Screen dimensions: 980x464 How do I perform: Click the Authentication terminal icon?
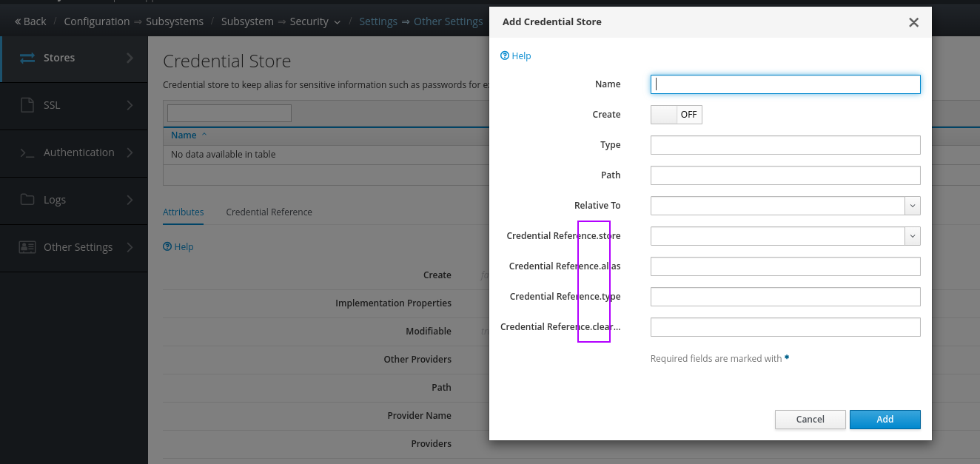click(27, 152)
